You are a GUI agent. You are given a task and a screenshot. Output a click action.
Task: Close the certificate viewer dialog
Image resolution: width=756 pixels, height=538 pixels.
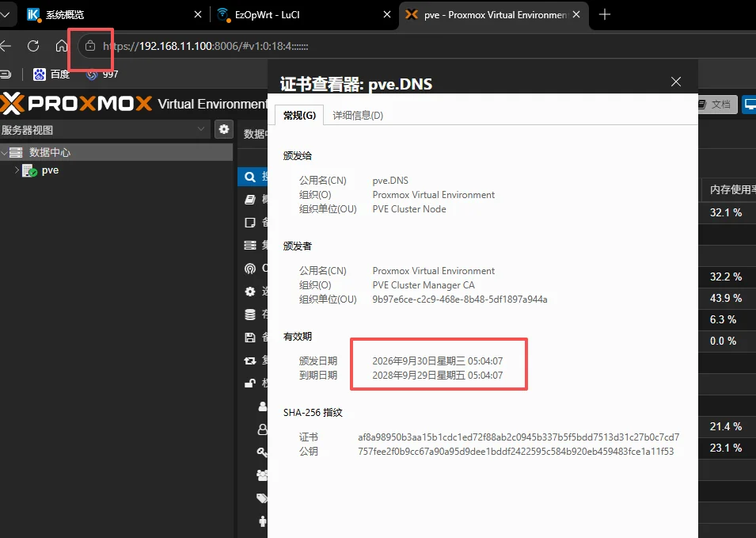[x=676, y=82]
